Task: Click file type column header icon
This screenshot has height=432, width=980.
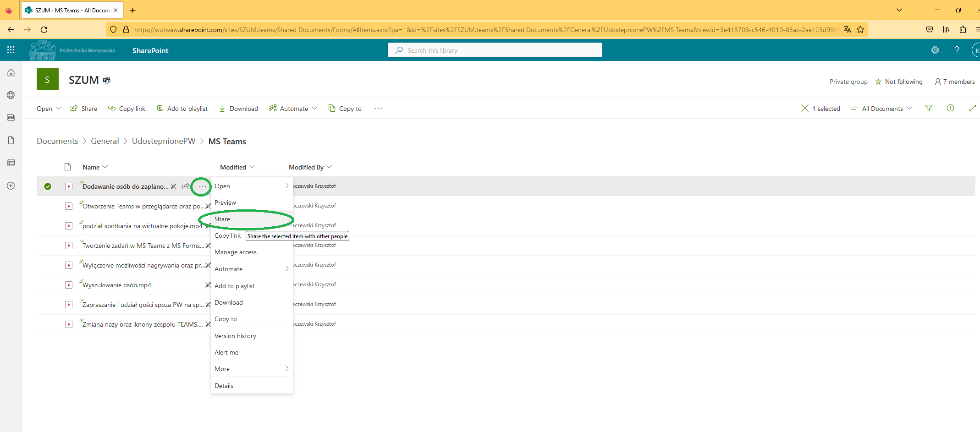Action: click(x=68, y=167)
